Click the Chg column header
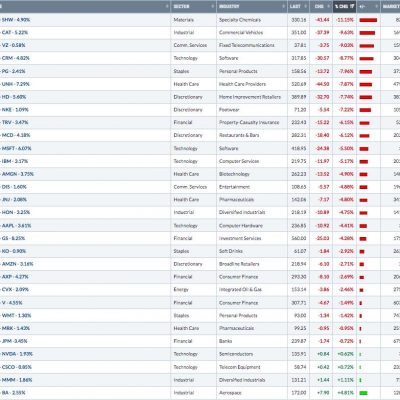 pyautogui.click(x=319, y=6)
